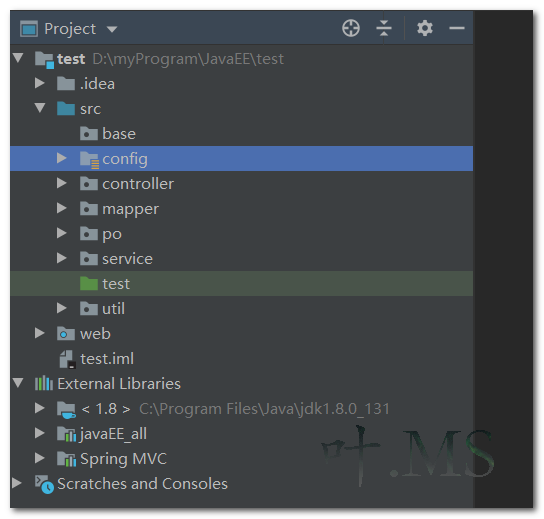Select the 'util' package label
The width and height of the screenshot is (544, 519).
click(113, 308)
